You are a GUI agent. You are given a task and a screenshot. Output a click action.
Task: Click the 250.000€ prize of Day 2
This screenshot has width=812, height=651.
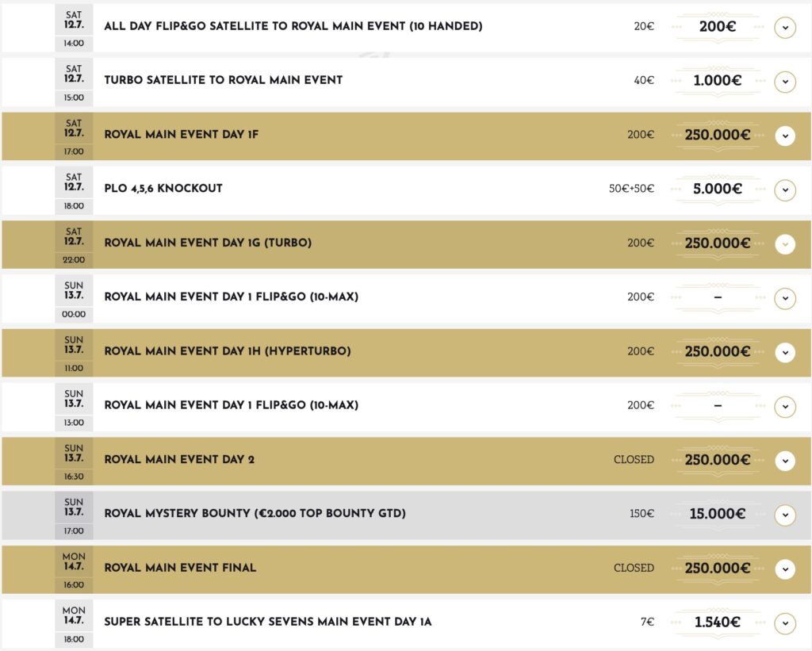coord(717,459)
